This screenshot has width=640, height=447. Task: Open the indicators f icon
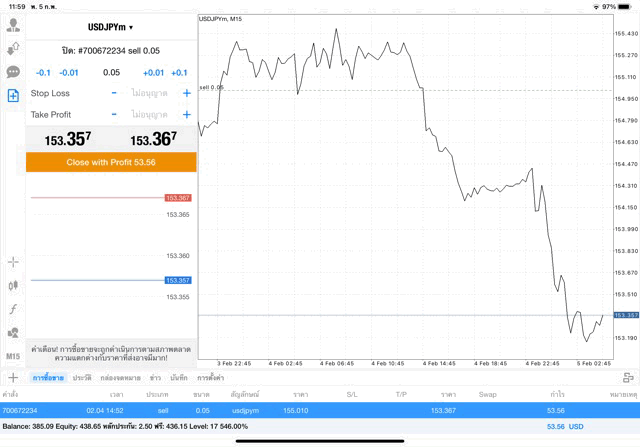pos(13,309)
